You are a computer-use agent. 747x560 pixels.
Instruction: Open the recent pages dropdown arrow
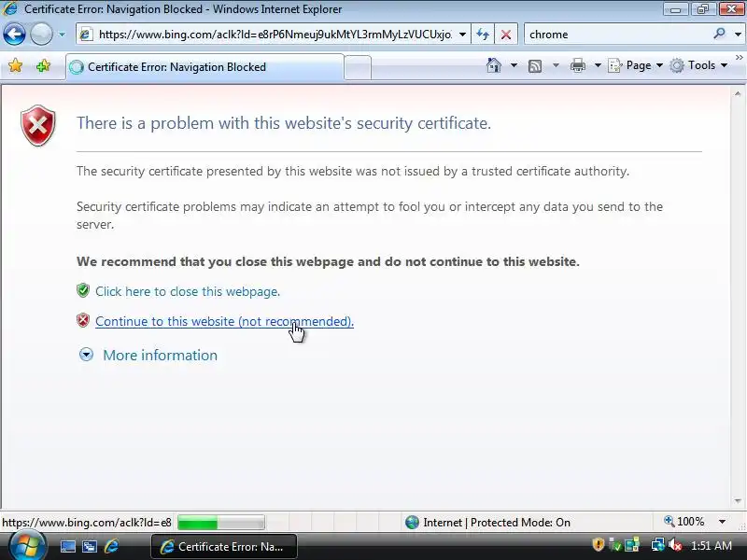(62, 35)
